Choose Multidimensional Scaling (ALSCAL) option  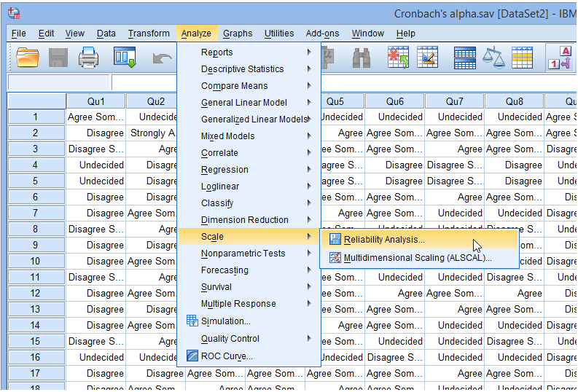click(x=417, y=257)
